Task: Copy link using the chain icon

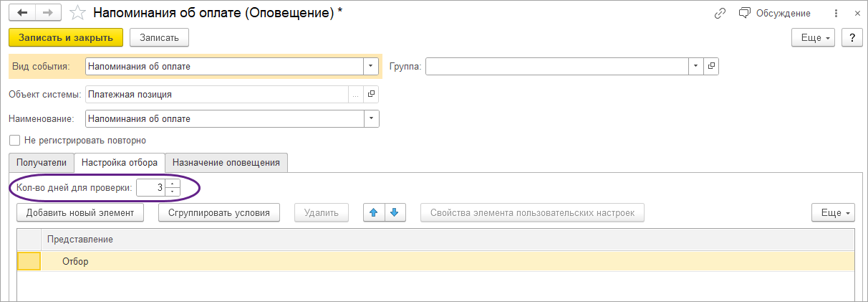Action: [x=720, y=13]
